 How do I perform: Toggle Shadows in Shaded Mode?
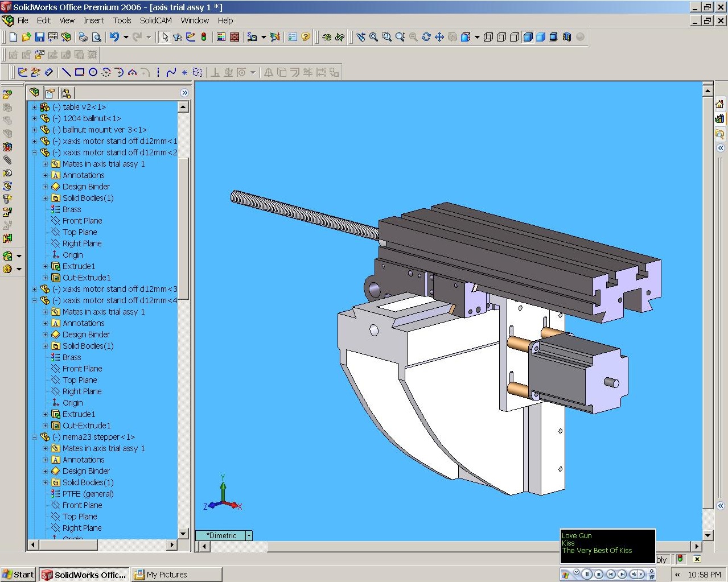click(x=553, y=37)
